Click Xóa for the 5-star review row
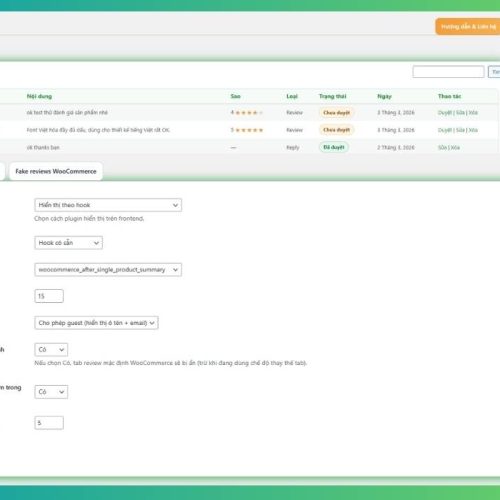Viewport: 500px width, 500px height. coord(473,130)
